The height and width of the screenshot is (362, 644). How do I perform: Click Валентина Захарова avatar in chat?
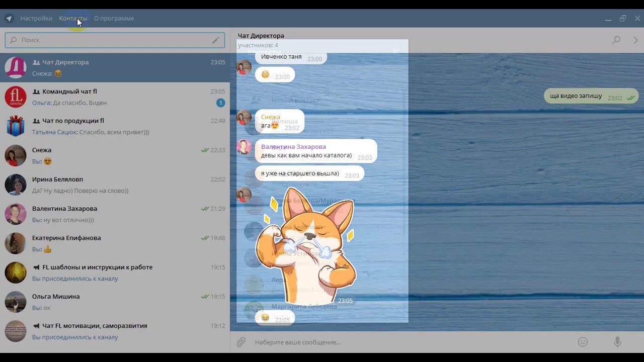click(244, 147)
